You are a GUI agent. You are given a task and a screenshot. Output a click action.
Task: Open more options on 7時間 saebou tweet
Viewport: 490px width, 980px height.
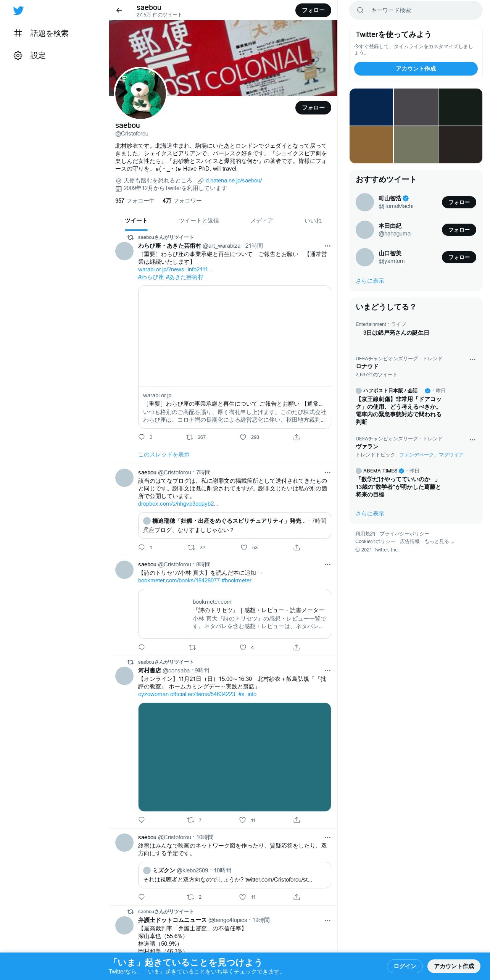coord(327,472)
